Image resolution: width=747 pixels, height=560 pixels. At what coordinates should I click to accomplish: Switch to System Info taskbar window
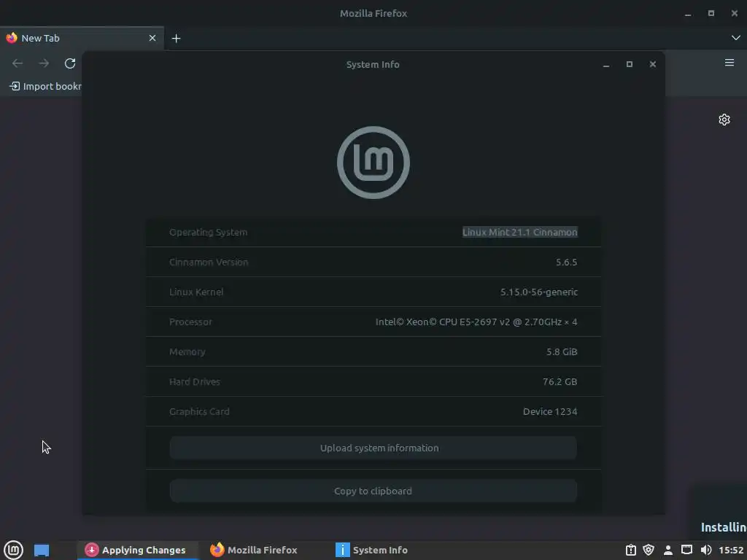pos(371,550)
